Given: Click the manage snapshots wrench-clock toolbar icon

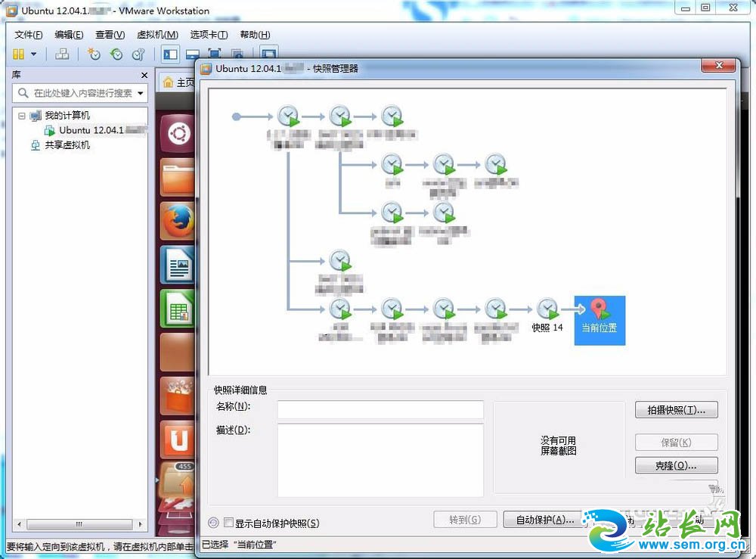Looking at the screenshot, I should pos(138,54).
